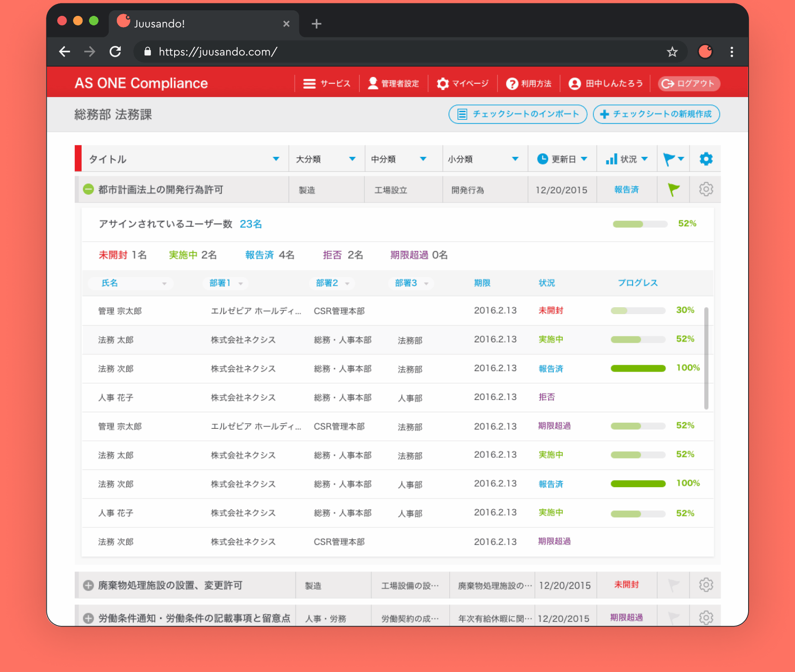Open the マイページ menu item
Image resolution: width=795 pixels, height=672 pixels.
tap(463, 83)
